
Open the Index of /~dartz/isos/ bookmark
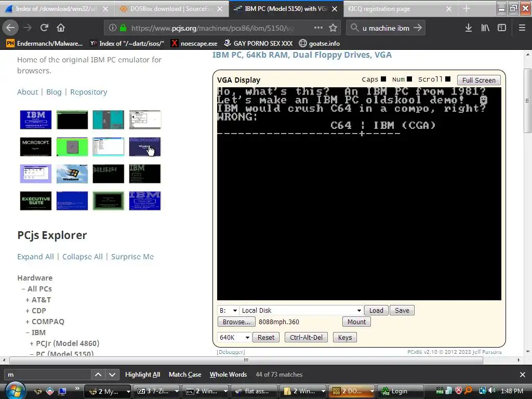tap(127, 44)
